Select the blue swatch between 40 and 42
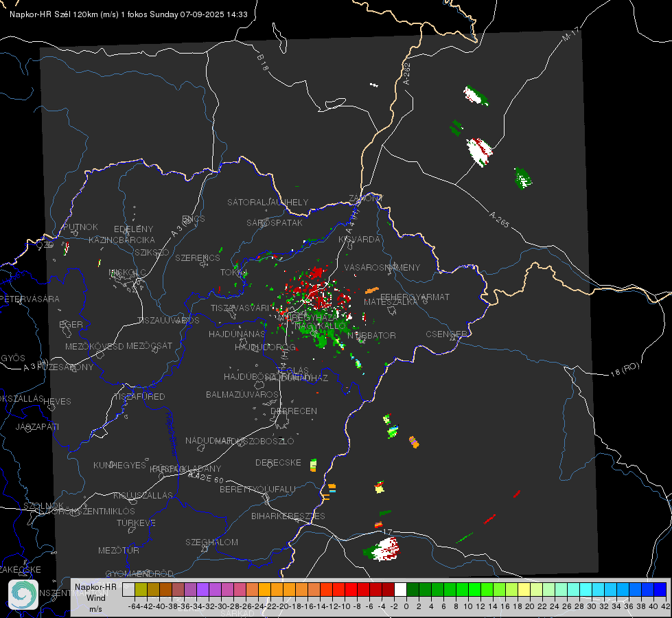This screenshot has width=672, height=618. pos(660,590)
